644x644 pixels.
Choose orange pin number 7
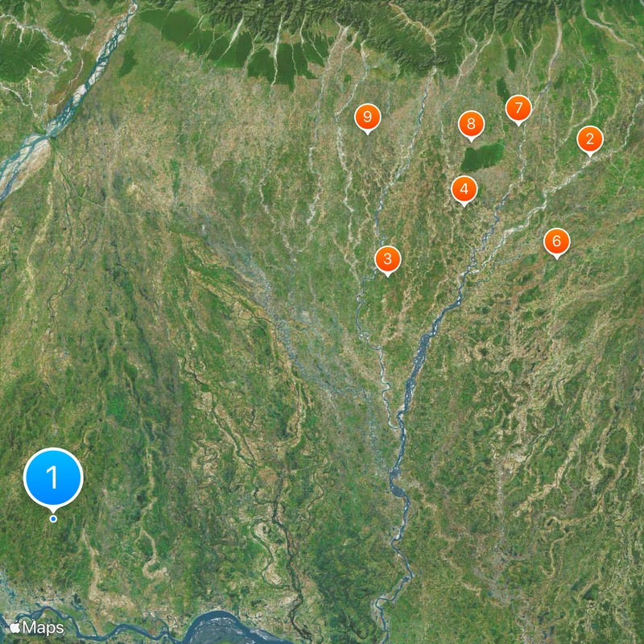click(x=518, y=109)
